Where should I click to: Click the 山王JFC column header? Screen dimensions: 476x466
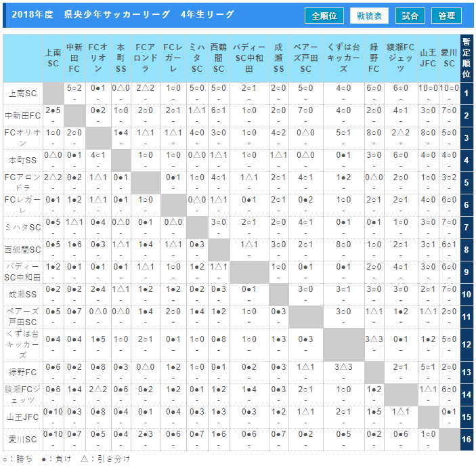[x=429, y=58]
